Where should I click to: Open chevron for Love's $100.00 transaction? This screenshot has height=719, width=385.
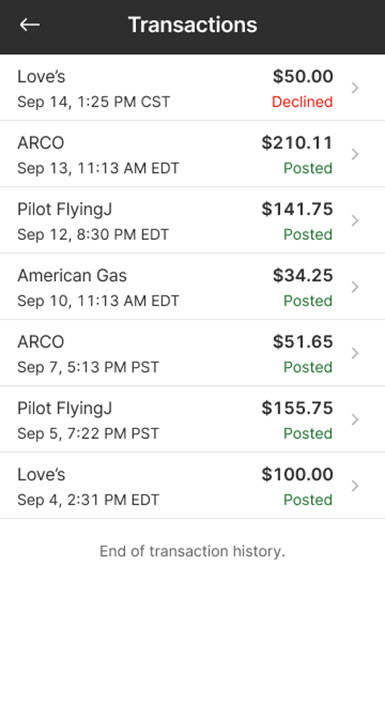pyautogui.click(x=355, y=486)
